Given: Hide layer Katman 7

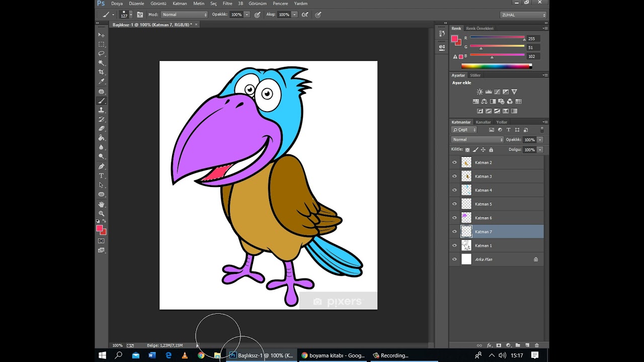Looking at the screenshot, I should (454, 232).
